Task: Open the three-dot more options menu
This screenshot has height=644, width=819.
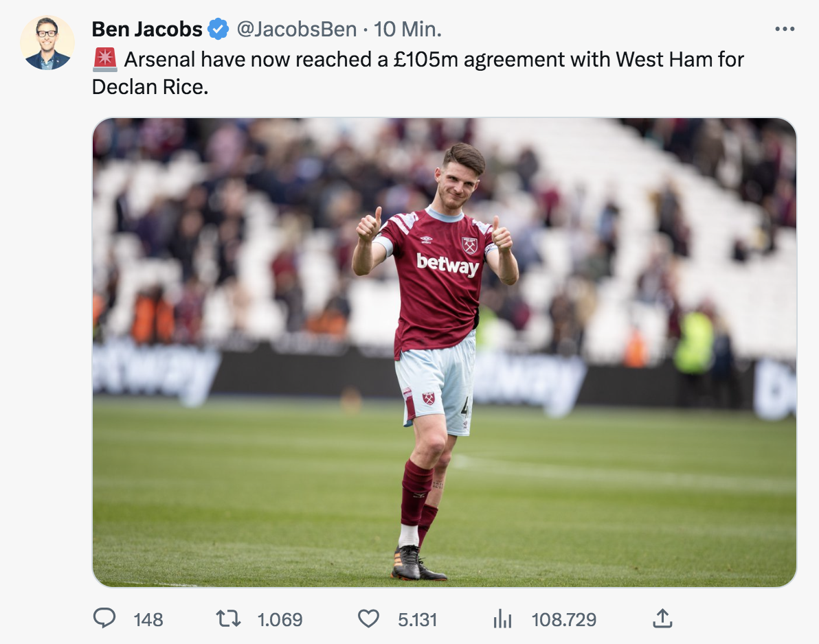Action: click(x=784, y=30)
